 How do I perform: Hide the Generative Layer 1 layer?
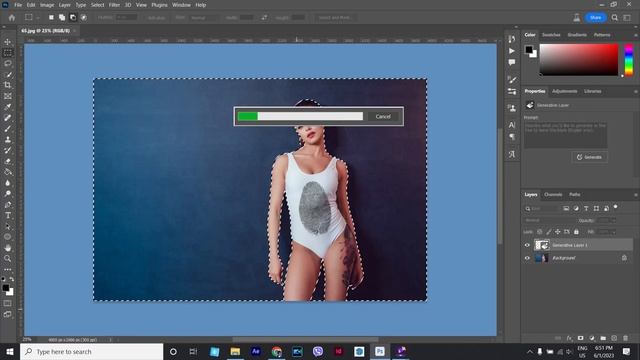point(527,245)
